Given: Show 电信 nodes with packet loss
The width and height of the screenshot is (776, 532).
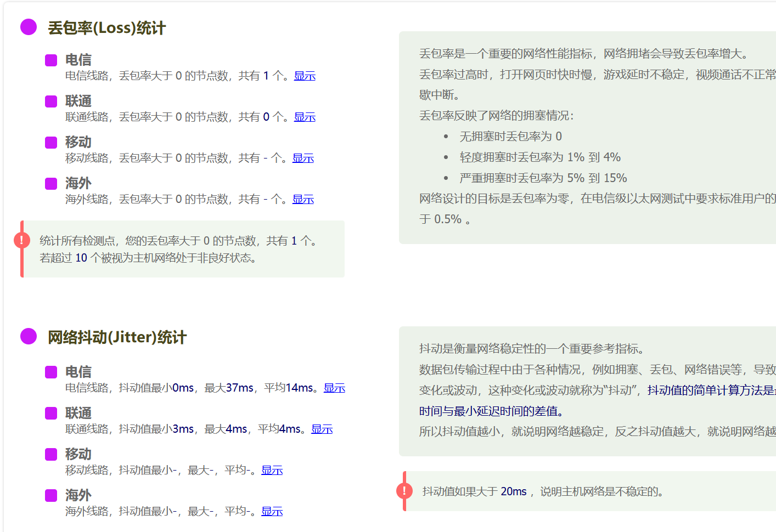Looking at the screenshot, I should coord(305,76).
